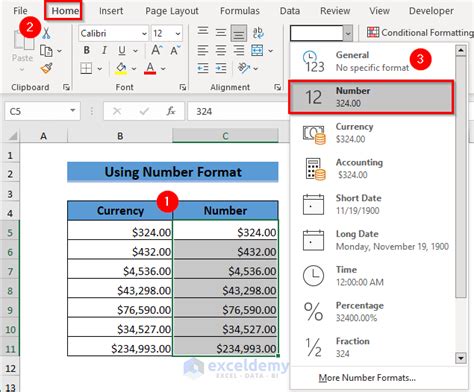Image resolution: width=474 pixels, height=392 pixels.
Task: Open the Conditional Formatting menu
Action: click(420, 33)
